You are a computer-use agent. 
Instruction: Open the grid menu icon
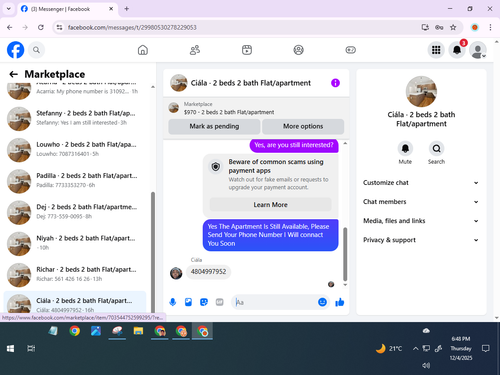[436, 50]
